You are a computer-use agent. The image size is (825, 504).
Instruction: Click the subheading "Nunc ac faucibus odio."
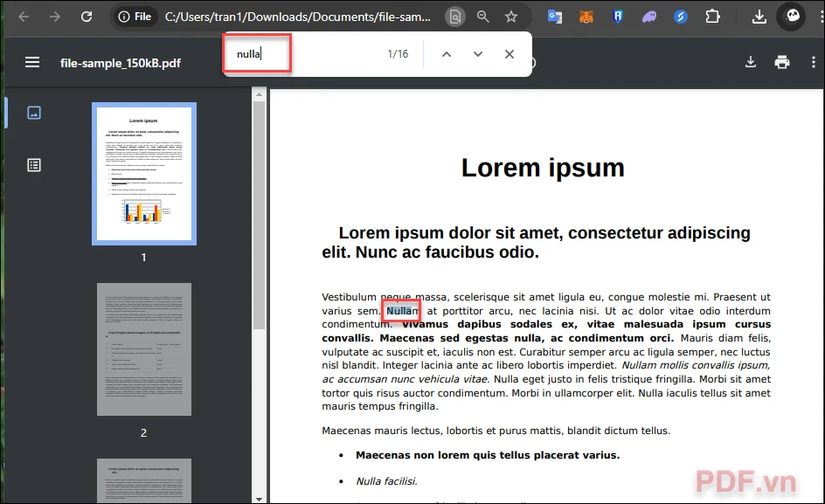click(x=447, y=252)
